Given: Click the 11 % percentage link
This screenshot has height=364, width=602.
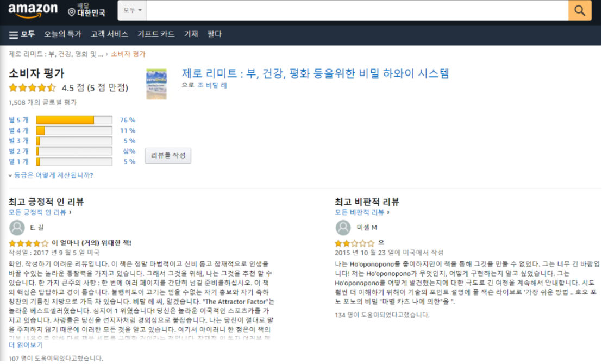Looking at the screenshot, I should [128, 130].
